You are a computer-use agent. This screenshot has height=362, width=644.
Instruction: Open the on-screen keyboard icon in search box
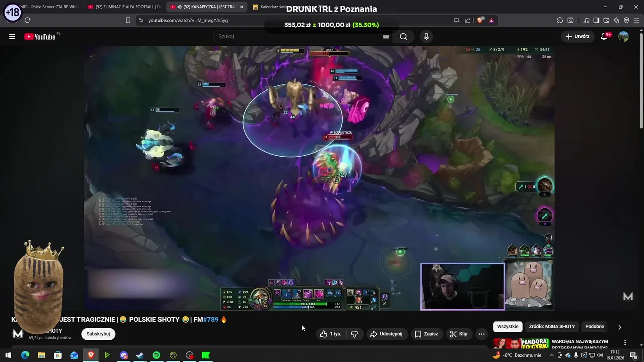[386, 36]
